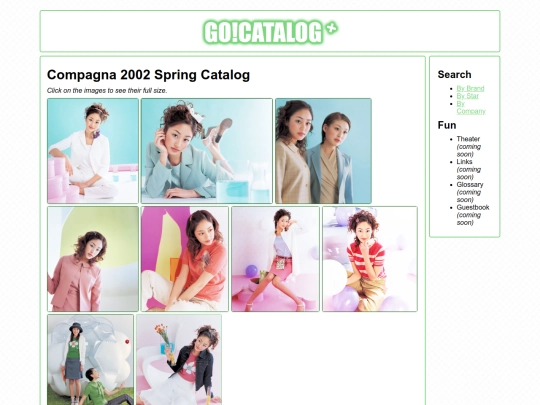Open photo of woman in white suit sitting

[93, 151]
